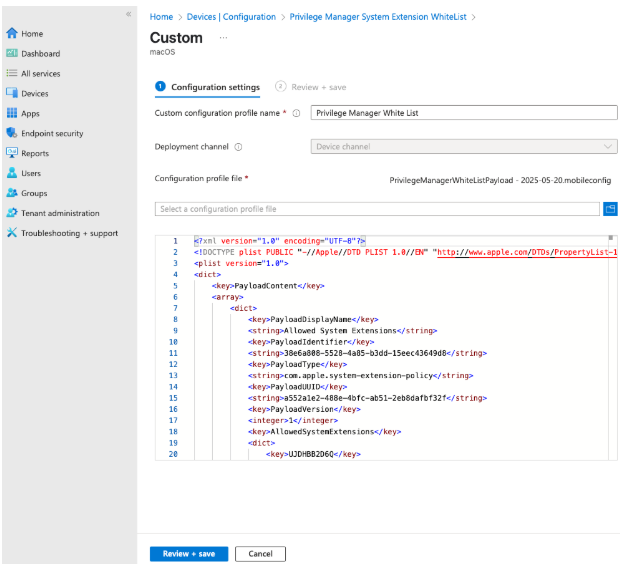Click the mobileconfig file name text
The image size is (620, 566).
pyautogui.click(x=500, y=180)
